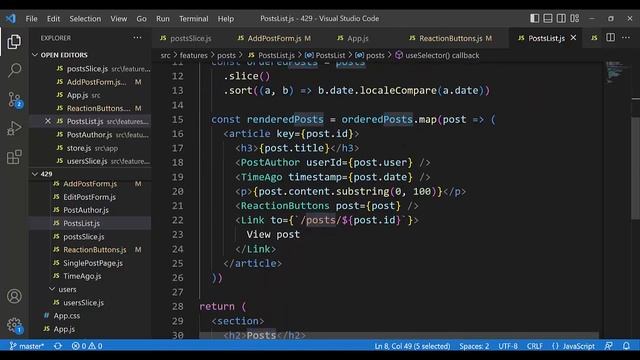The width and height of the screenshot is (640, 360).
Task: Open the File menu
Action: (x=31, y=18)
